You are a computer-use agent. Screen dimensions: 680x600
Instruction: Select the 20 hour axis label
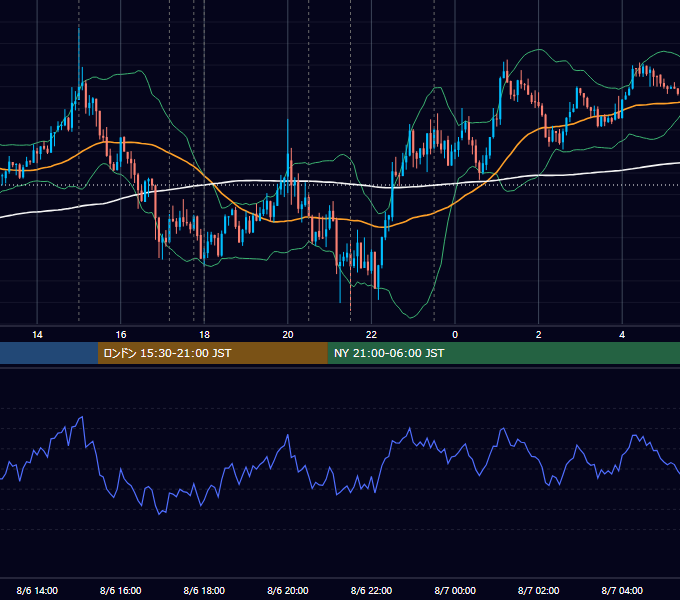288,335
